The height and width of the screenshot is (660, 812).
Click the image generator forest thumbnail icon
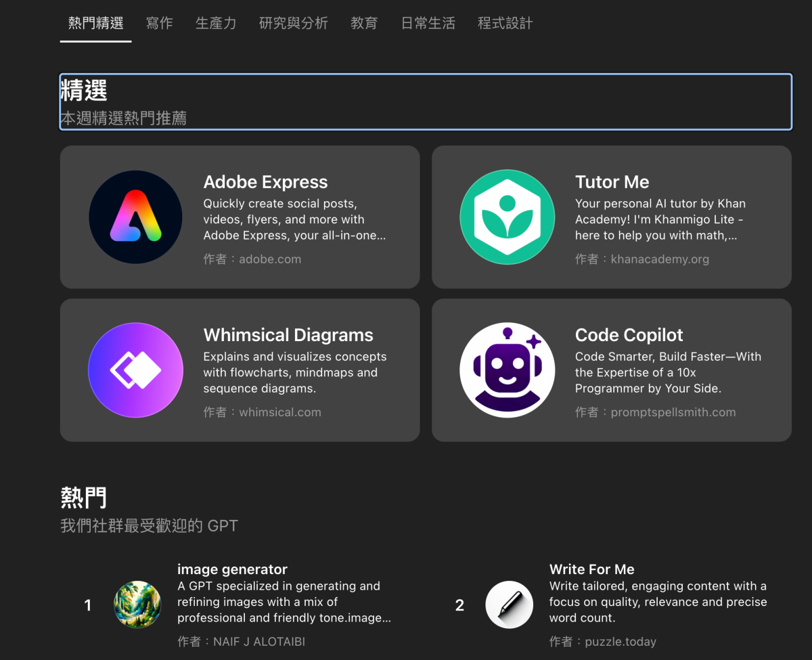[137, 604]
